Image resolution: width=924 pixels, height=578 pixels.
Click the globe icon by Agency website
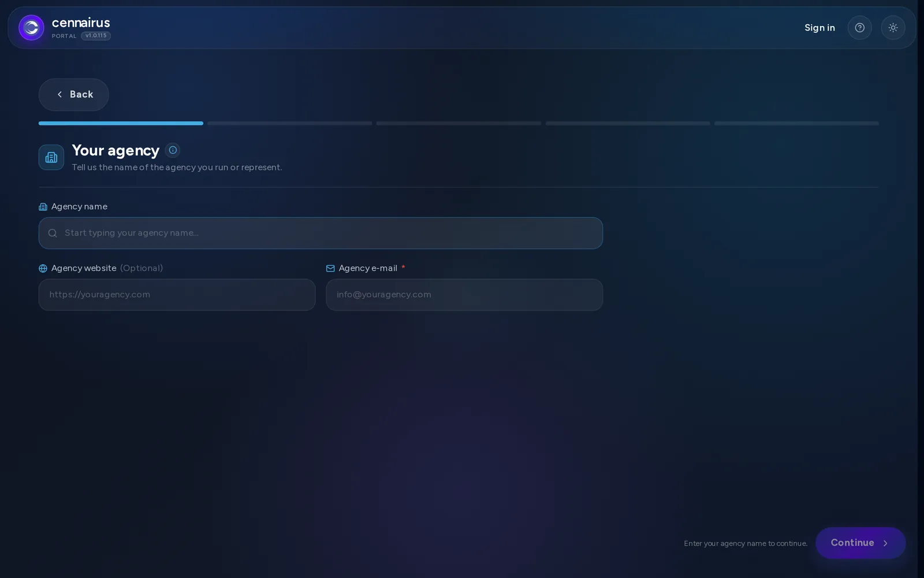[x=43, y=268]
